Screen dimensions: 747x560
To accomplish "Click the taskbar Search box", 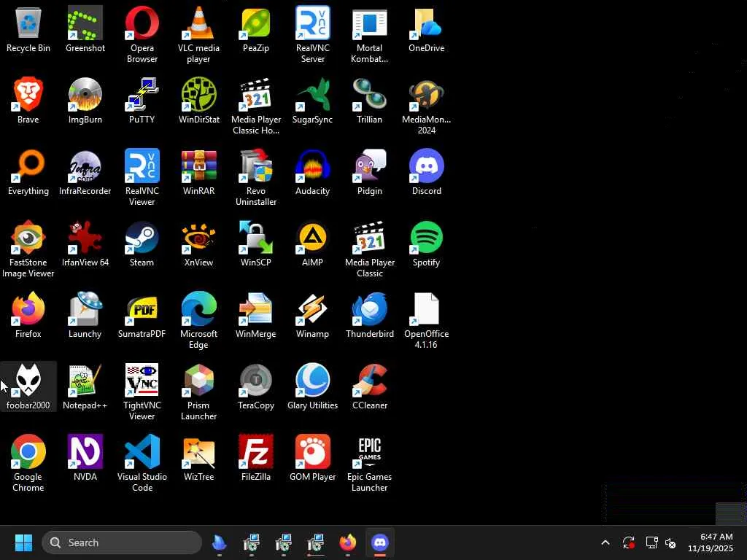I will pos(122,542).
